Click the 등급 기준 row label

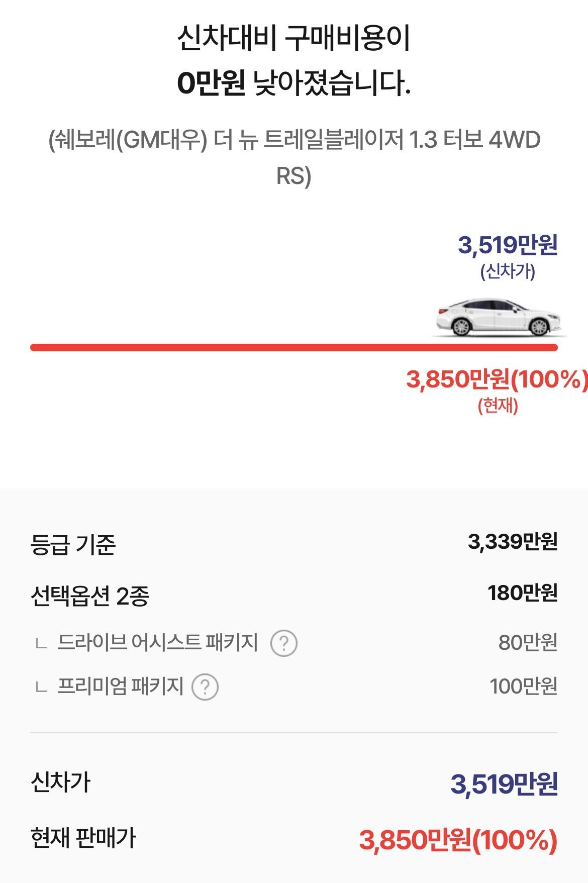(x=73, y=545)
